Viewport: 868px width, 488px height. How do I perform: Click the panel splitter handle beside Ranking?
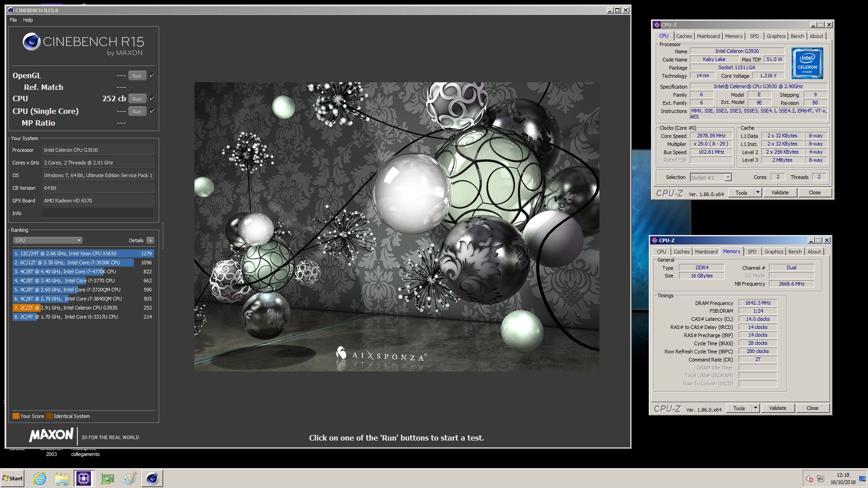[x=163, y=235]
